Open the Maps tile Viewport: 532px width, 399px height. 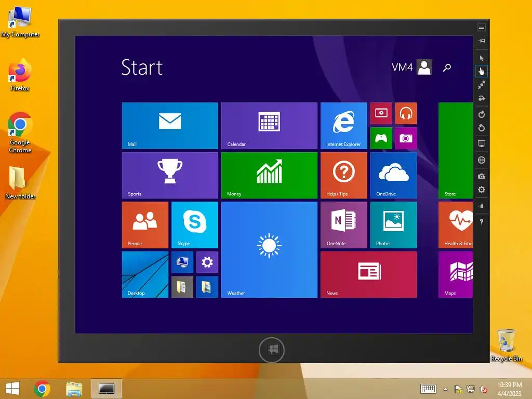[x=455, y=274]
